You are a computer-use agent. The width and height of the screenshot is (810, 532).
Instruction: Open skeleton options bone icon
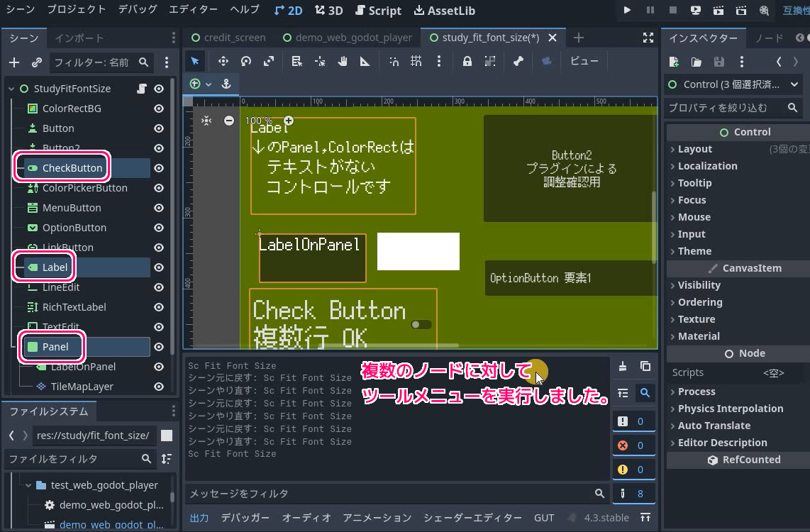[518, 62]
